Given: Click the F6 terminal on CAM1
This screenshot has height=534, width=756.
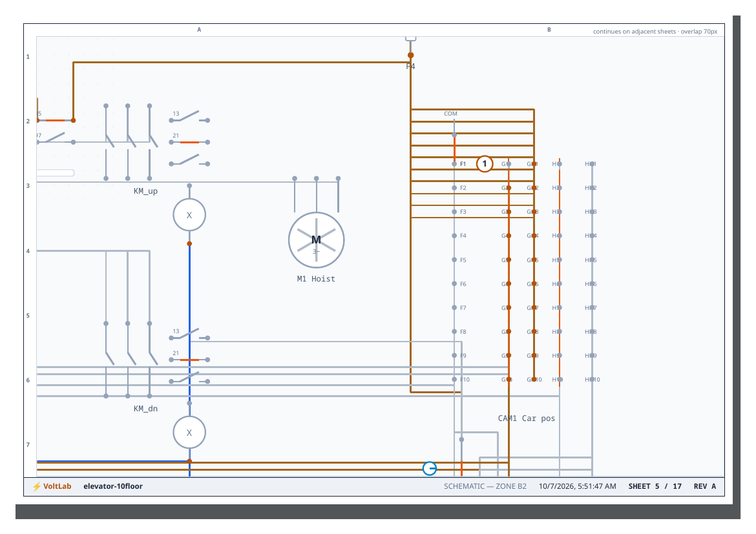Looking at the screenshot, I should [x=454, y=284].
